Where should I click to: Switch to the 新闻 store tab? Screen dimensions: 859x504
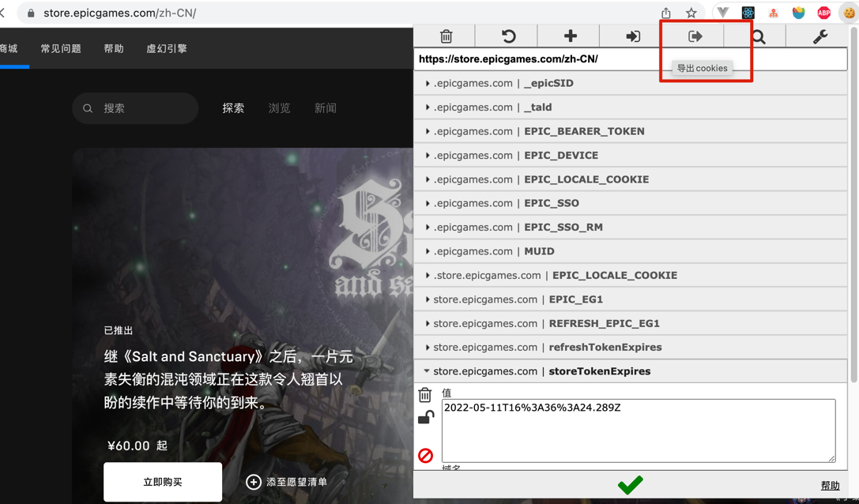point(326,108)
